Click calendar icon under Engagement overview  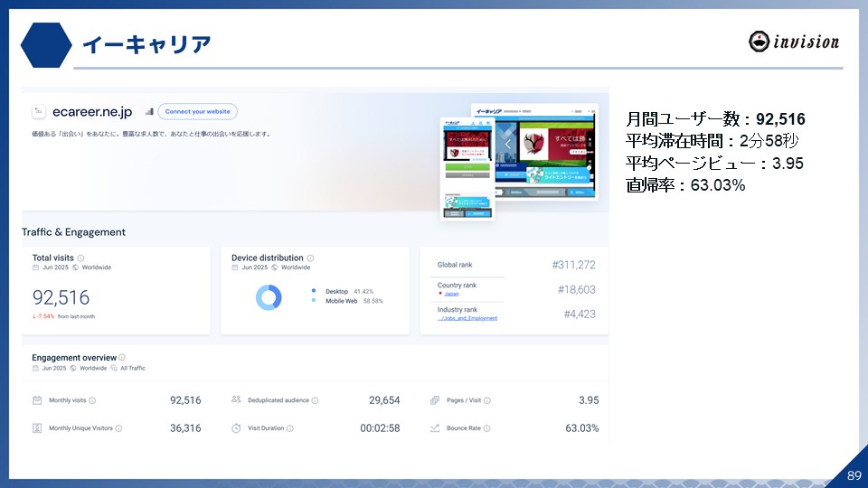click(35, 368)
